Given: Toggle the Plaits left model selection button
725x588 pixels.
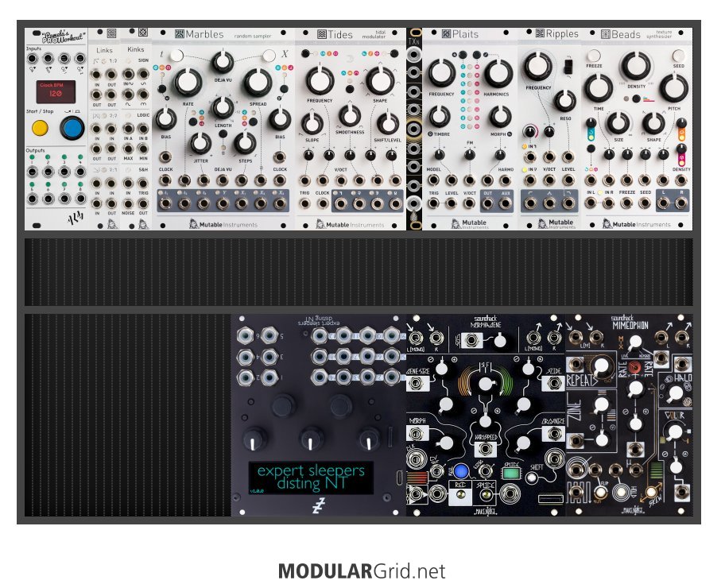Looking at the screenshot, I should (463, 55).
